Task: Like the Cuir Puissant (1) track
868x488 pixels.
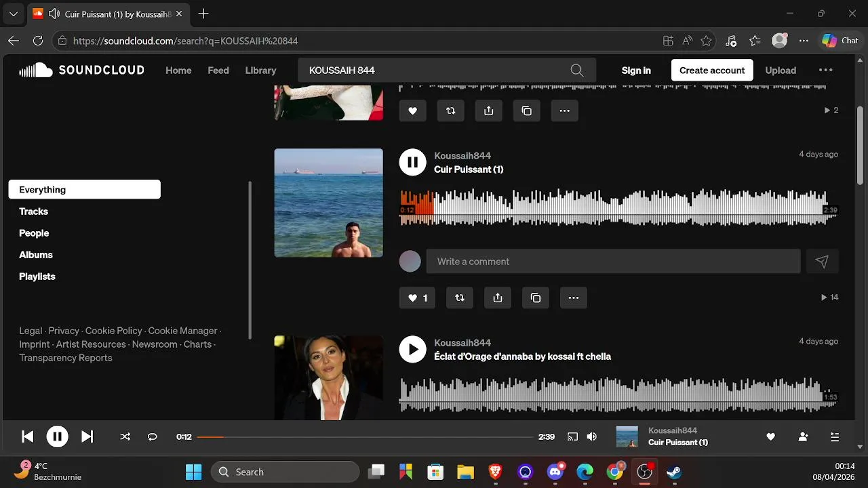Action: [417, 298]
